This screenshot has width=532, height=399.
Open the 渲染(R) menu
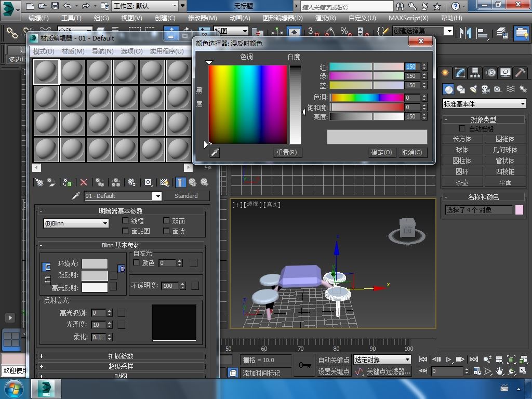(x=325, y=18)
